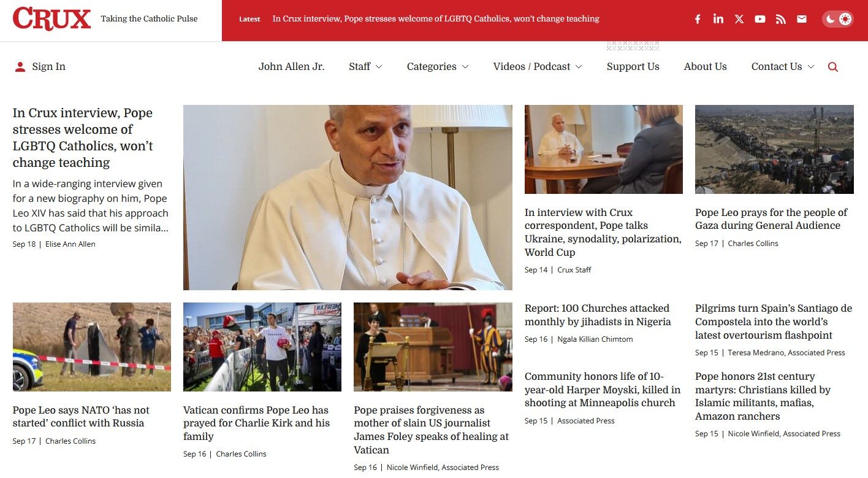Expand the Categories dropdown
Screen dimensions: 868x478
click(x=438, y=67)
